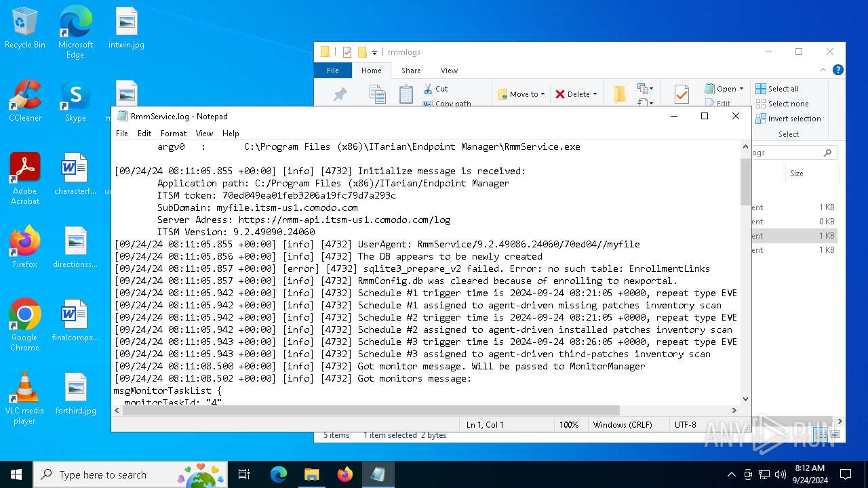Click the Properties icon in the Explorer title bar

click(347, 52)
